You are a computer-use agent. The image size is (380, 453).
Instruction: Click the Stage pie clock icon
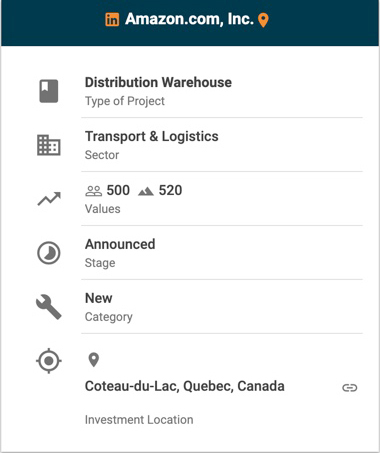tap(49, 253)
